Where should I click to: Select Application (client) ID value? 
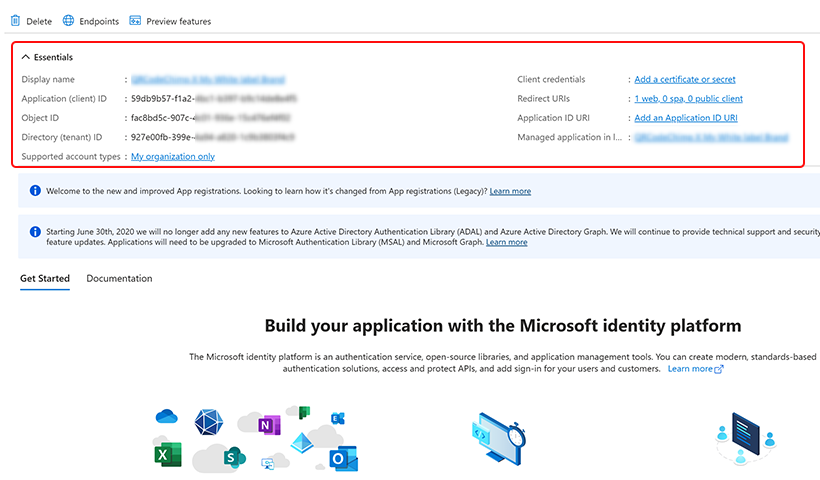pos(214,99)
